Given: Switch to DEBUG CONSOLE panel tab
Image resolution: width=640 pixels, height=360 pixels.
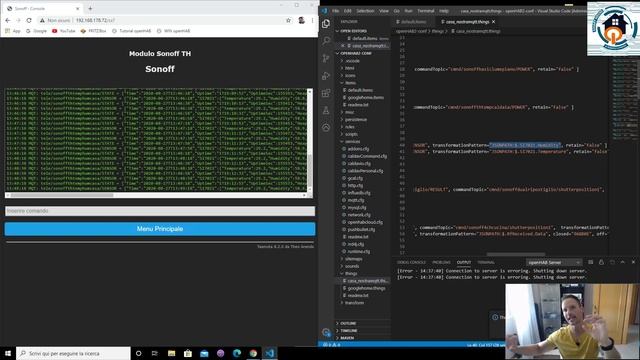Looking at the screenshot, I should 411,262.
